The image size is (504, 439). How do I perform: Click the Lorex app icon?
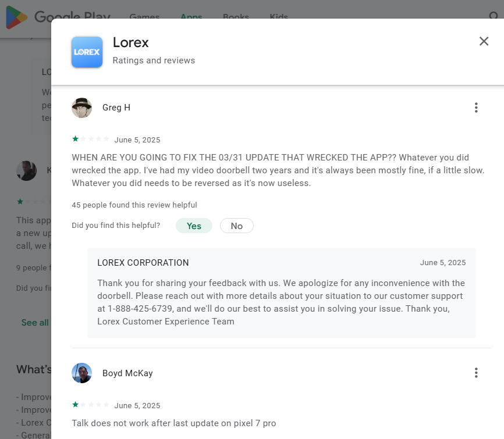point(87,52)
